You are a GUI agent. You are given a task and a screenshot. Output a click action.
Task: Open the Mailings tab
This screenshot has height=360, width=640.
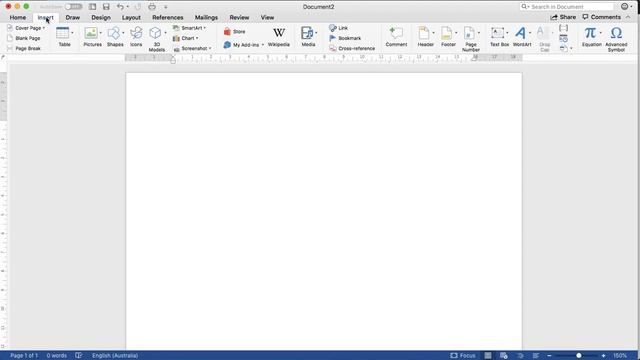click(206, 17)
